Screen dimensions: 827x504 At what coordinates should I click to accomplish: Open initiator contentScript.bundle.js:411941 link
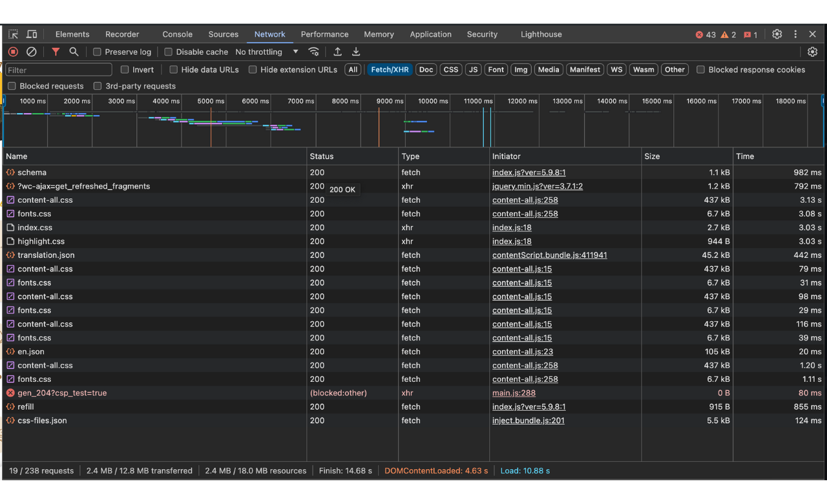coord(550,255)
